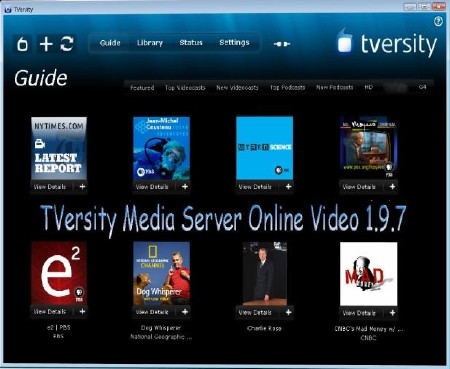Click the connection plug icon beside Settings
The width and height of the screenshot is (450, 369).
(x=282, y=44)
